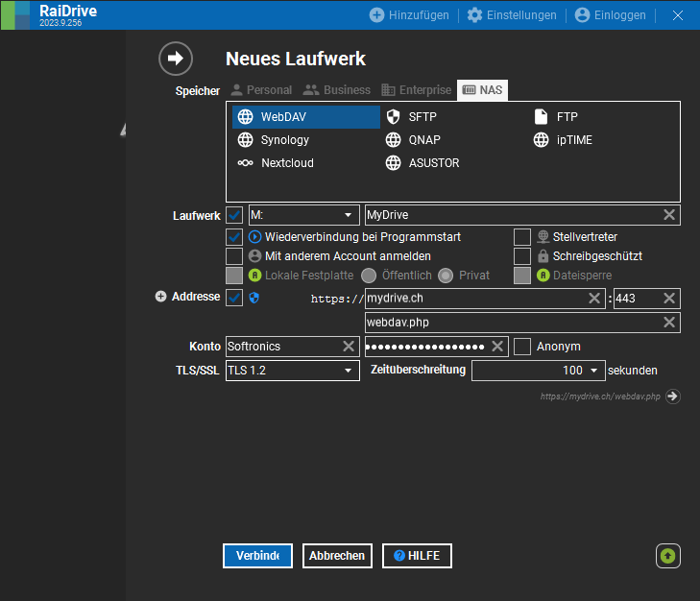This screenshot has height=601, width=700.
Task: Switch to the NAS storage tab
Action: click(x=482, y=90)
